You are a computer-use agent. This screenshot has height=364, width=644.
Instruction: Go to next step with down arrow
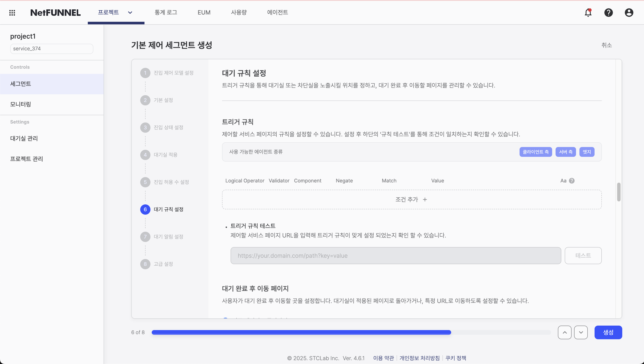point(581,332)
